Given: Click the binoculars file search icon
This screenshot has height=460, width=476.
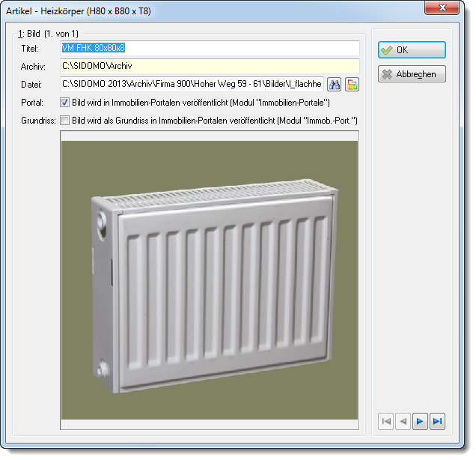Looking at the screenshot, I should pos(334,85).
